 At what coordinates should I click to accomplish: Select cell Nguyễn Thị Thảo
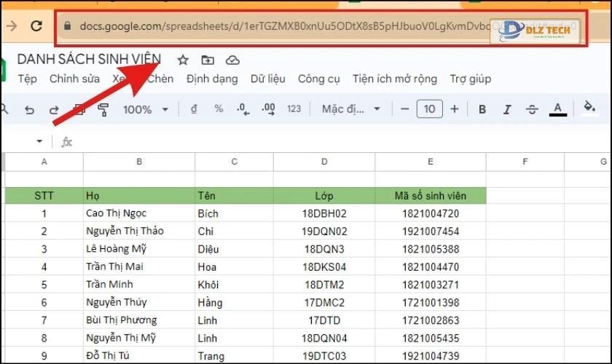pos(139,231)
